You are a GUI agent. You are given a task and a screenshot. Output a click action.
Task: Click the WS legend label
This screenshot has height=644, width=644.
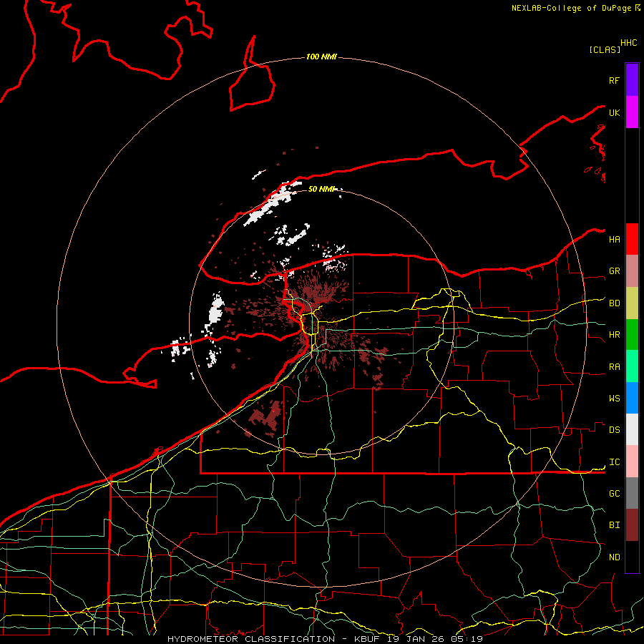pos(614,399)
